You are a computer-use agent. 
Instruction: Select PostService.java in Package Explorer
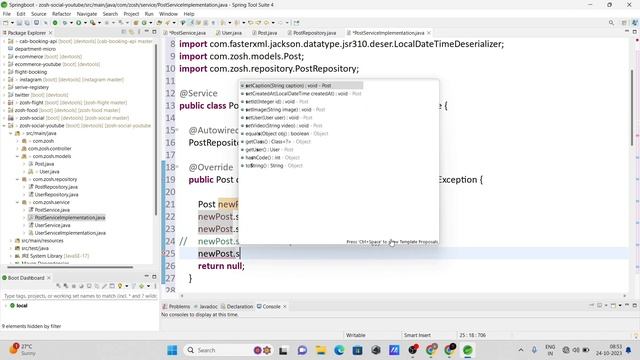tap(52, 210)
